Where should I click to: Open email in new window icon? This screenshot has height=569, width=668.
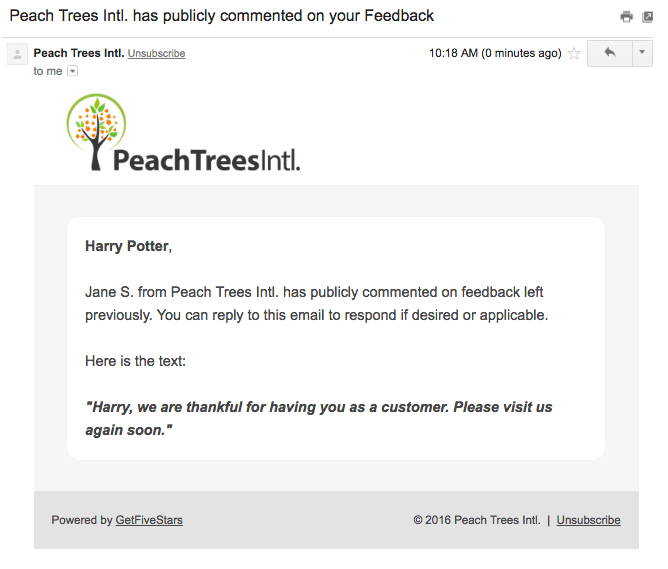click(x=648, y=17)
